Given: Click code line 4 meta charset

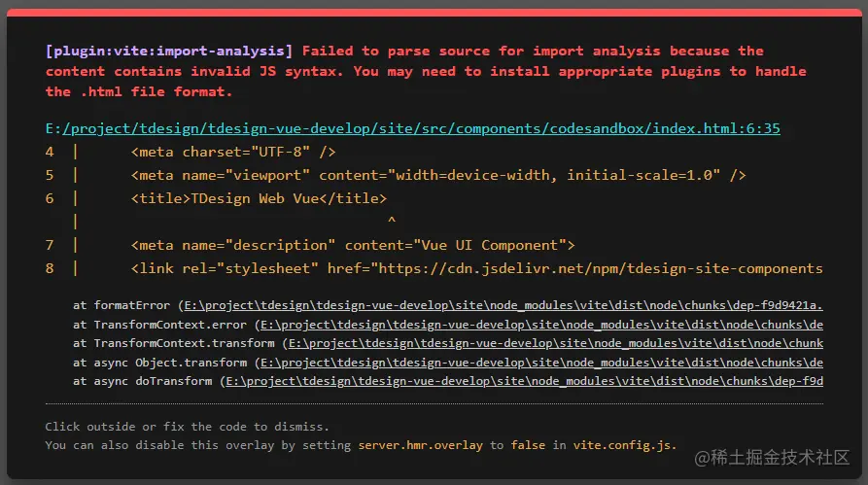Looking at the screenshot, I should tap(233, 152).
